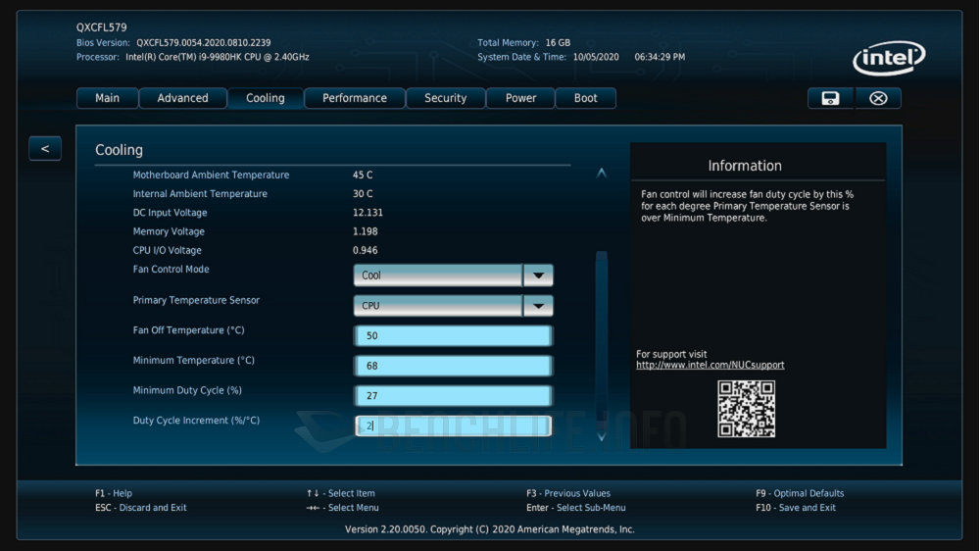This screenshot has height=551, width=980.
Task: Open the Boot tab
Action: (586, 98)
